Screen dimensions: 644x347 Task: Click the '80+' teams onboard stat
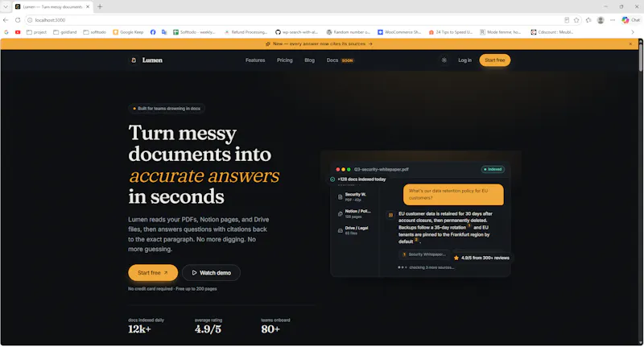point(270,329)
